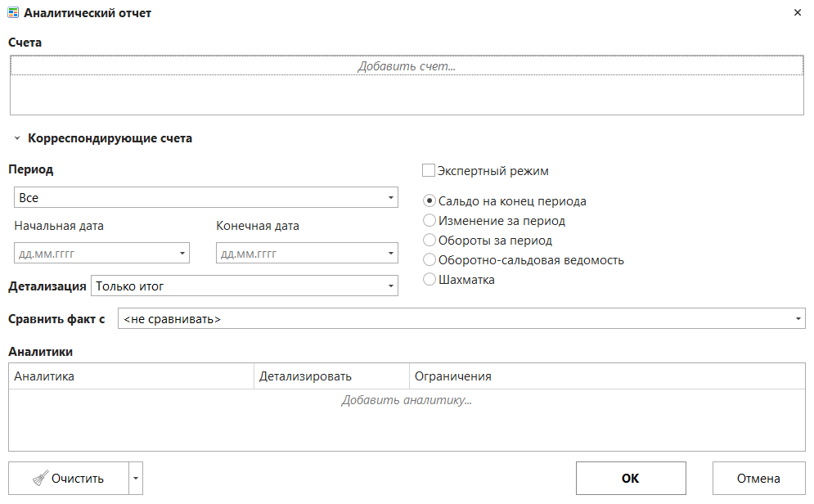
Task: Open the Начальная дата calendar picker
Action: click(182, 254)
